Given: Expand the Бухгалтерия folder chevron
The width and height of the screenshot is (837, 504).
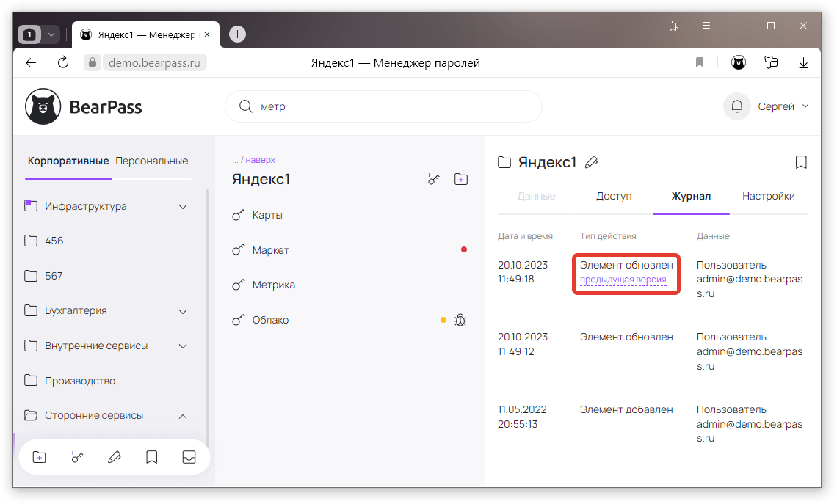Looking at the screenshot, I should pyautogui.click(x=183, y=311).
